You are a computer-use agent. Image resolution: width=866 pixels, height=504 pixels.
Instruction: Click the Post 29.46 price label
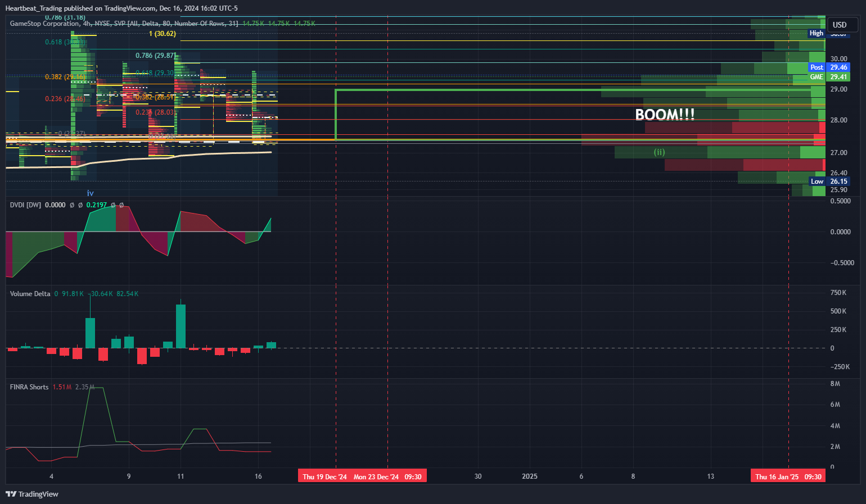tap(829, 67)
